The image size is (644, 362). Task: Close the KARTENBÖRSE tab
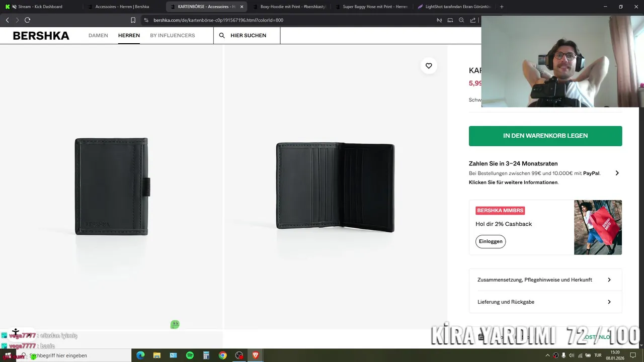pos(242,7)
